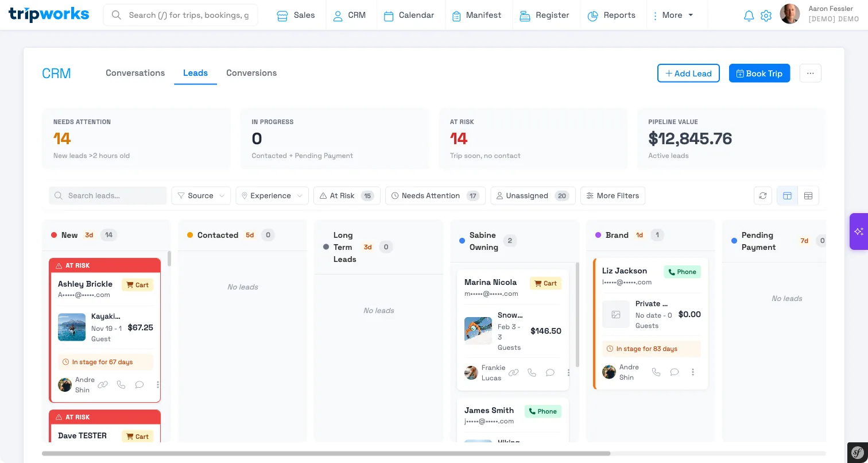Viewport: 868px width, 463px height.
Task: Click the New column vertical scrollbar
Action: tap(169, 258)
